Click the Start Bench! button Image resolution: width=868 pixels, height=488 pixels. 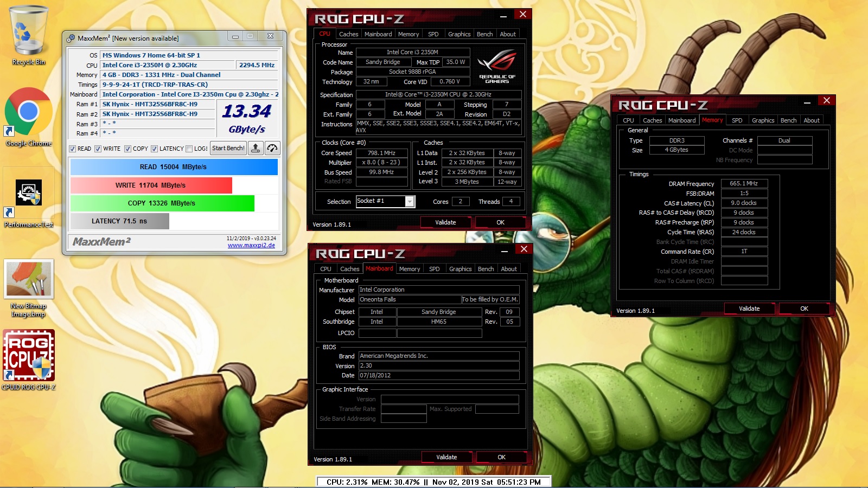point(228,148)
